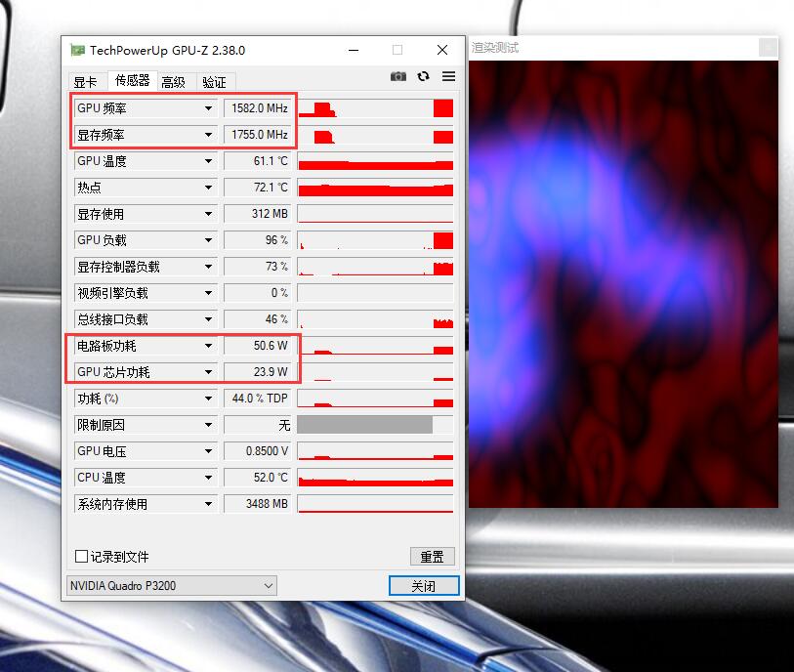Click the 重置 reset button
Image resolution: width=794 pixels, height=672 pixels.
[x=432, y=557]
